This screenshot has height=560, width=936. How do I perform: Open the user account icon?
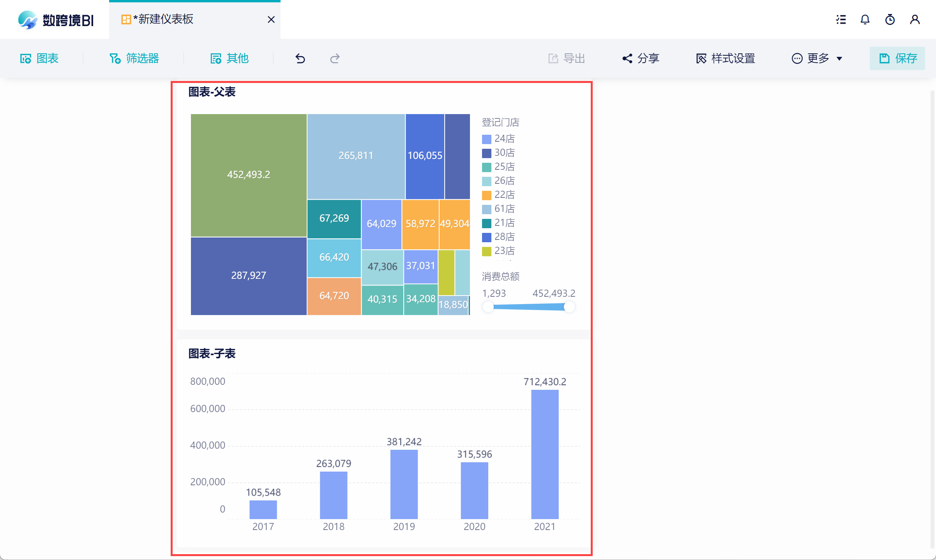click(x=915, y=19)
